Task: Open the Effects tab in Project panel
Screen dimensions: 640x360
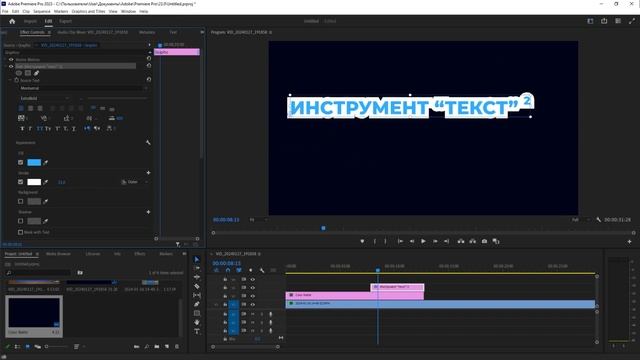Action: (x=140, y=254)
